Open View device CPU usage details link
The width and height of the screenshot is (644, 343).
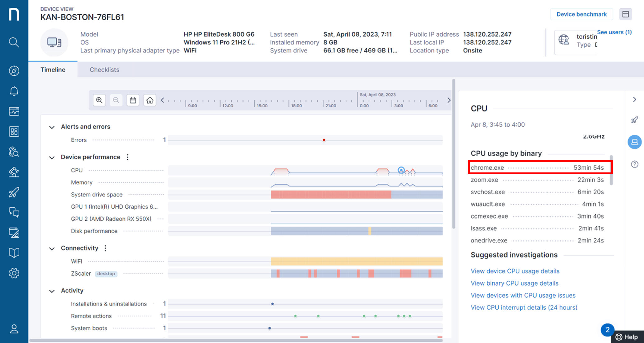pos(515,271)
